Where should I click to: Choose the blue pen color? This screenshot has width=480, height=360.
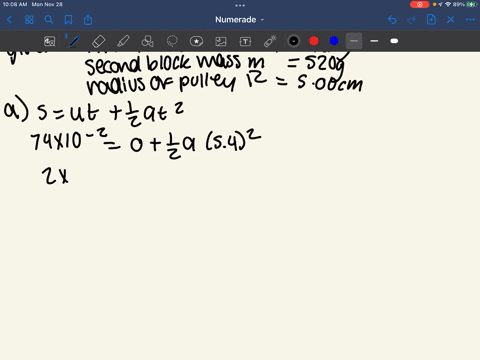[x=334, y=41]
